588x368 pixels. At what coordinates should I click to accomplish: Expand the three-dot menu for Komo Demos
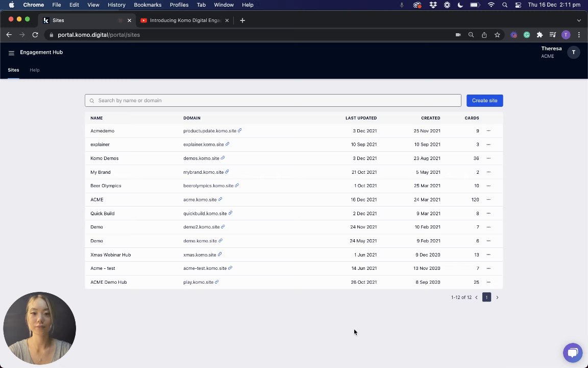488,158
